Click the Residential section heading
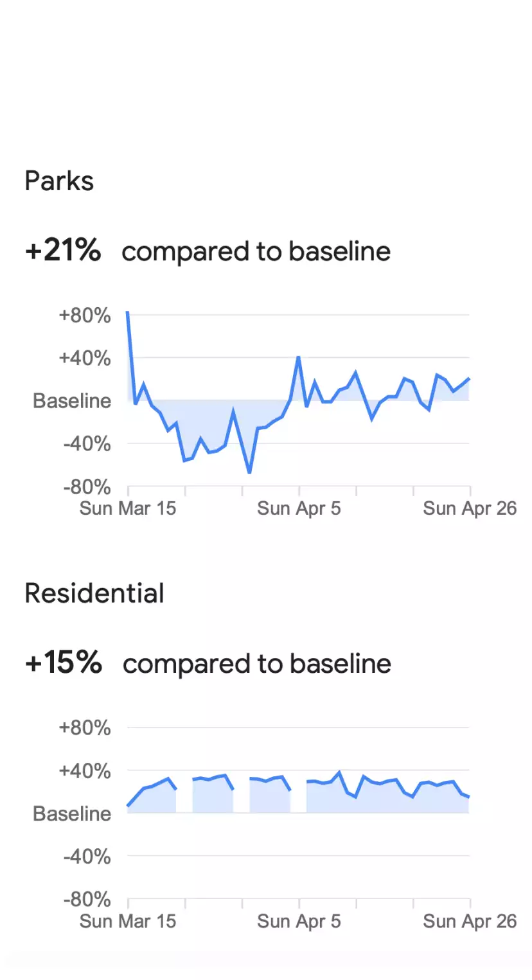This screenshot has width=532, height=980. click(94, 593)
